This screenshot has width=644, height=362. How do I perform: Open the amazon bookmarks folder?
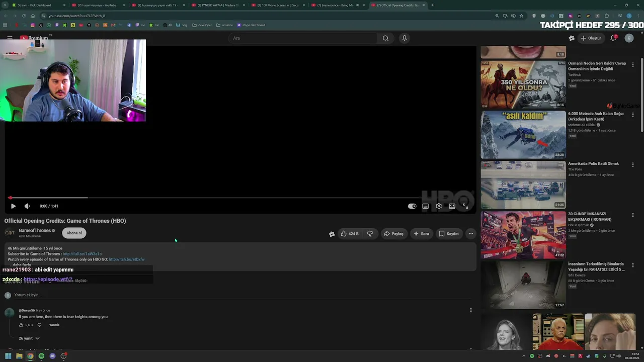(224, 25)
